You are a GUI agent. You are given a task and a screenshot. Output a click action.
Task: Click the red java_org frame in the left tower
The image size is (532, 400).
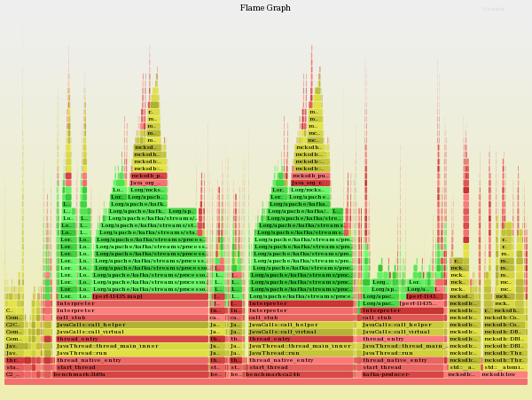(x=147, y=183)
